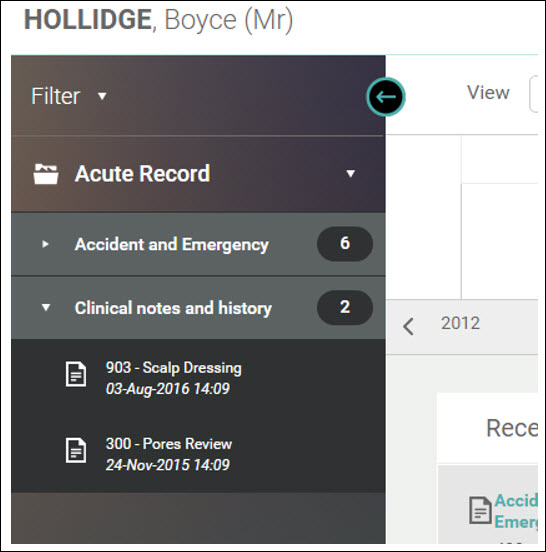Click the Acute Record folder icon

(46, 174)
